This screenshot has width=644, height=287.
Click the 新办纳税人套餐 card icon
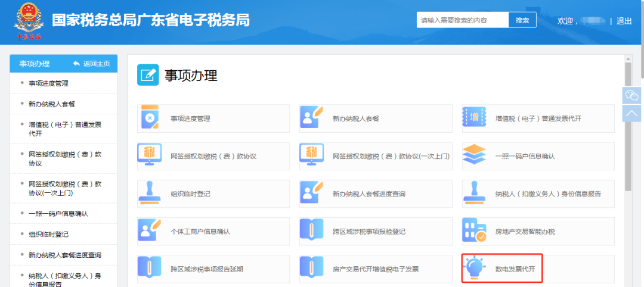point(311,117)
